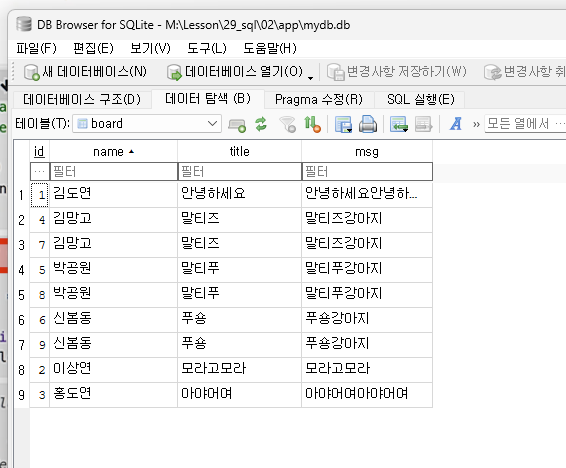566x468 pixels.
Task: Click the insert new record icon
Action: [399, 124]
